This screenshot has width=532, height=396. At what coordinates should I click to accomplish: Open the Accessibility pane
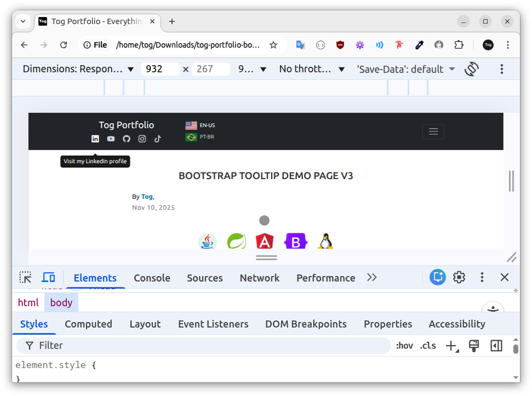[x=457, y=324]
